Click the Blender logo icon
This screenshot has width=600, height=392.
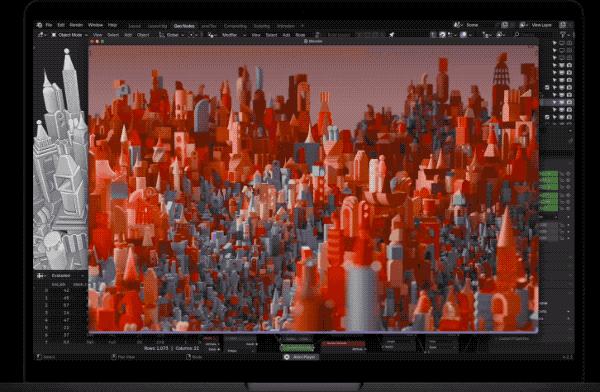[x=39, y=25]
